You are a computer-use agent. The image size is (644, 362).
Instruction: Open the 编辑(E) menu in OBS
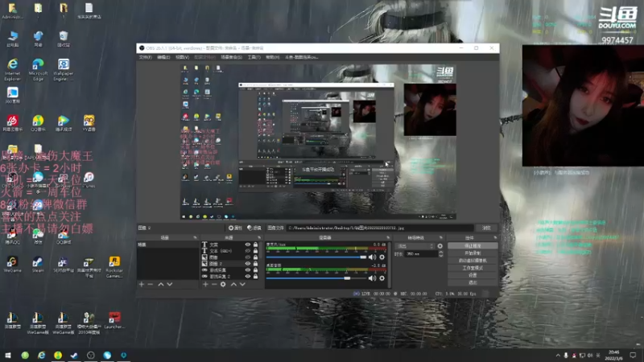[x=163, y=57]
